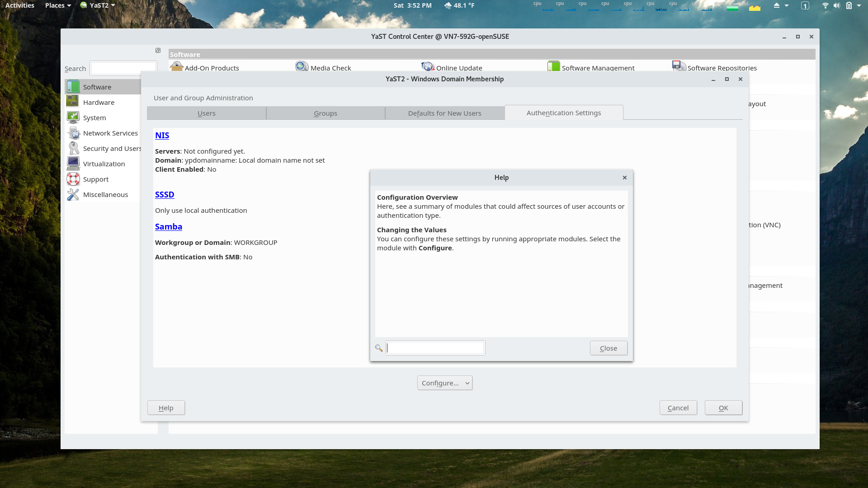Screen dimensions: 868x488
Task: Click the magnifier icon in Help dialog
Action: (379, 348)
